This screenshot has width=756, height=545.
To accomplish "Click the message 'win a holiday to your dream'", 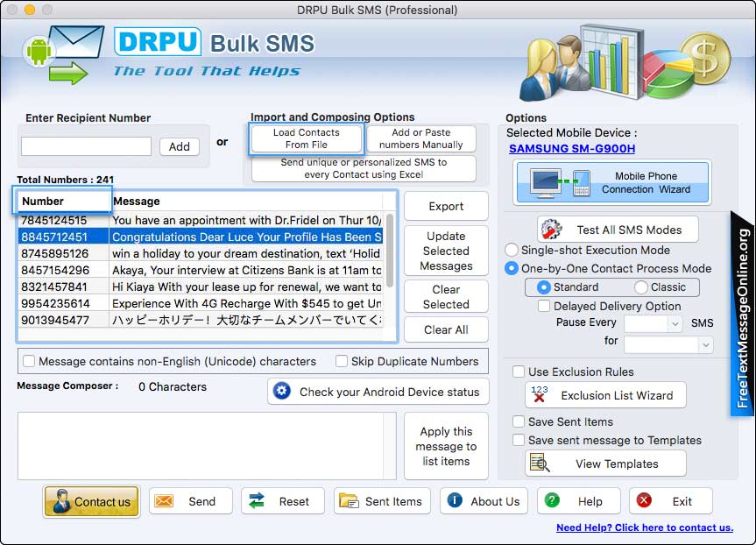I will [x=246, y=253].
